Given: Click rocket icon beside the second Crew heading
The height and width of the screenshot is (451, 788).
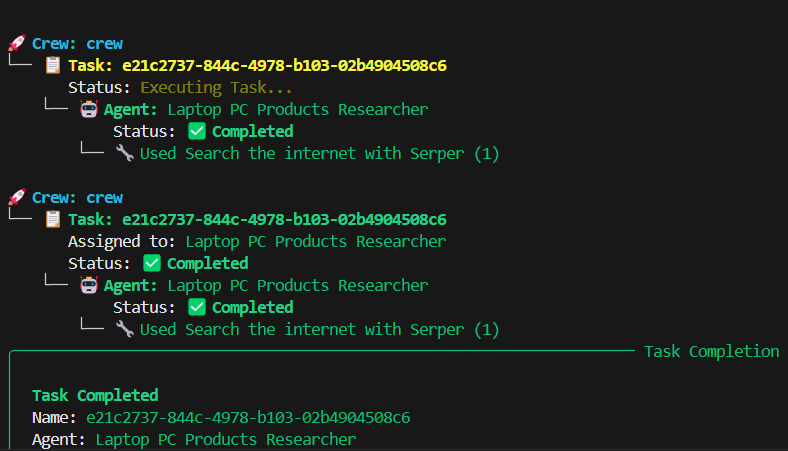Looking at the screenshot, I should 16,198.
